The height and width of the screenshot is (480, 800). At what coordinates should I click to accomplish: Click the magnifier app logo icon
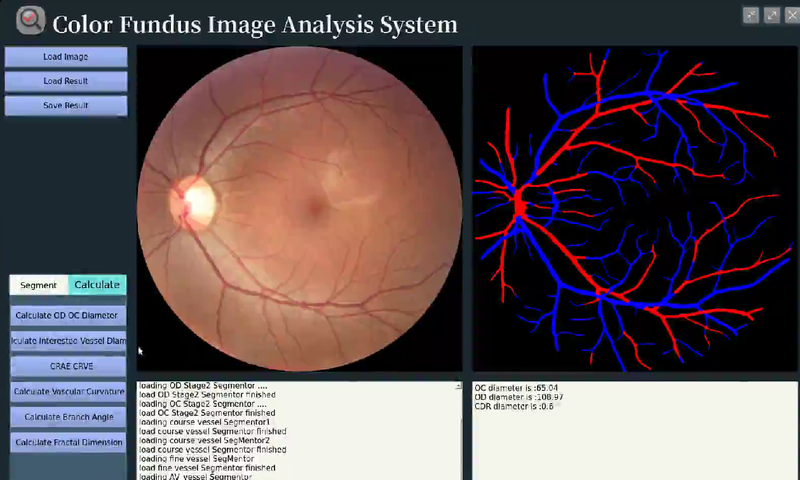point(30,20)
